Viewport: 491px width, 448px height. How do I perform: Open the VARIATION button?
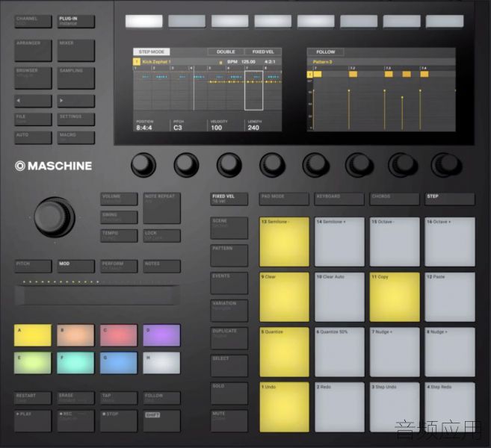pyautogui.click(x=229, y=311)
